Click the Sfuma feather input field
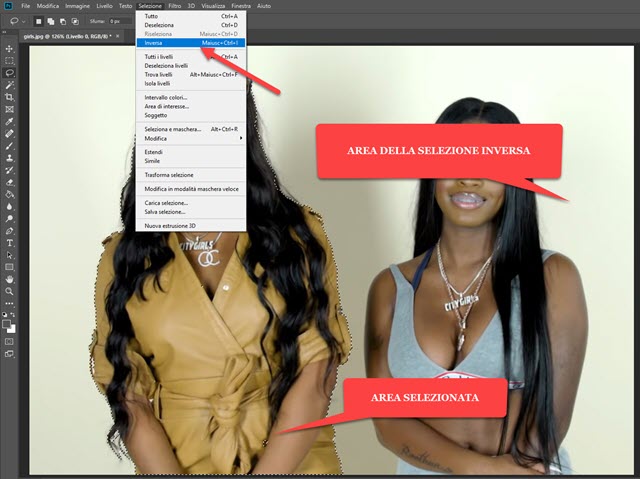This screenshot has width=640, height=479. pyautogui.click(x=120, y=21)
